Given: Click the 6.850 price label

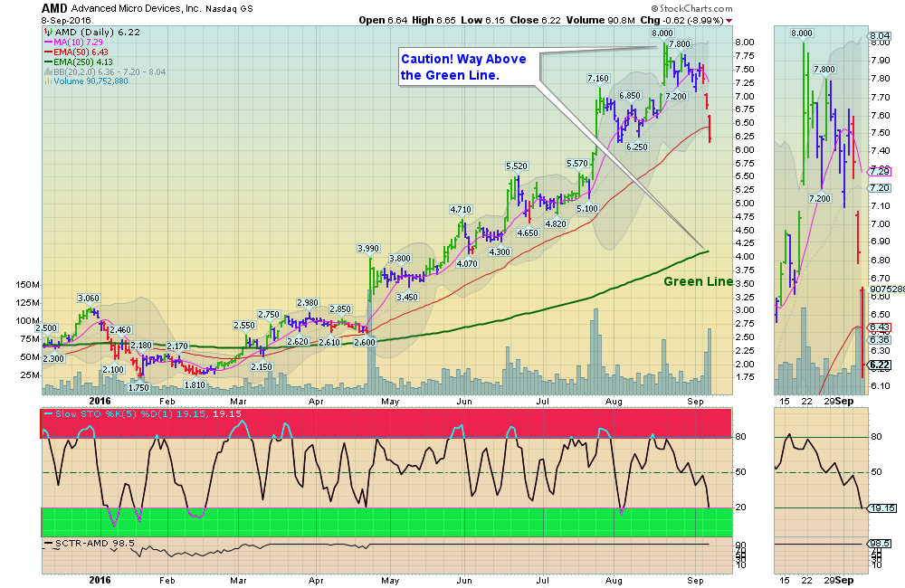Looking at the screenshot, I should point(630,96).
